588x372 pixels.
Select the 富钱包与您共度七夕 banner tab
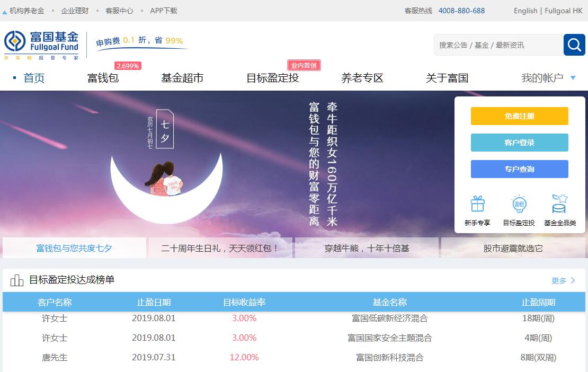74,248
